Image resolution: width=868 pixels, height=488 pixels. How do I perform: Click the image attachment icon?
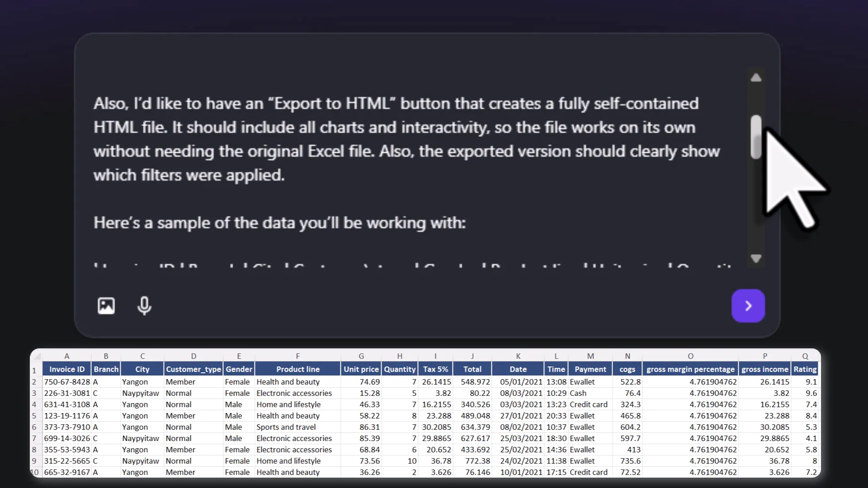pyautogui.click(x=106, y=306)
